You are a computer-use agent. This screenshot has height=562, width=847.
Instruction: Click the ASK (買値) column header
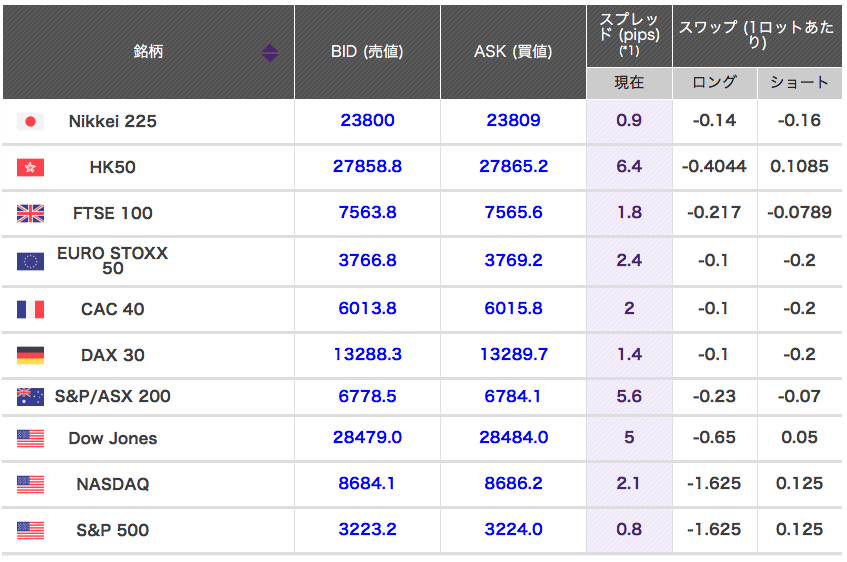pos(513,52)
